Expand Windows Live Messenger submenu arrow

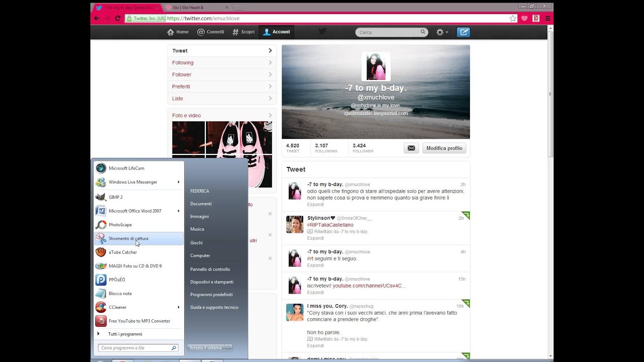point(179,182)
